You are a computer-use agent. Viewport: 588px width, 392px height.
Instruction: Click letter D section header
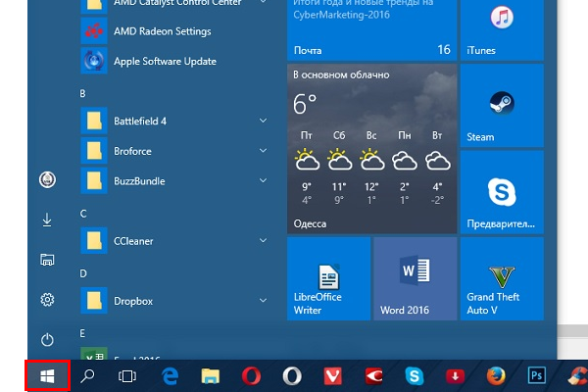[x=83, y=273]
